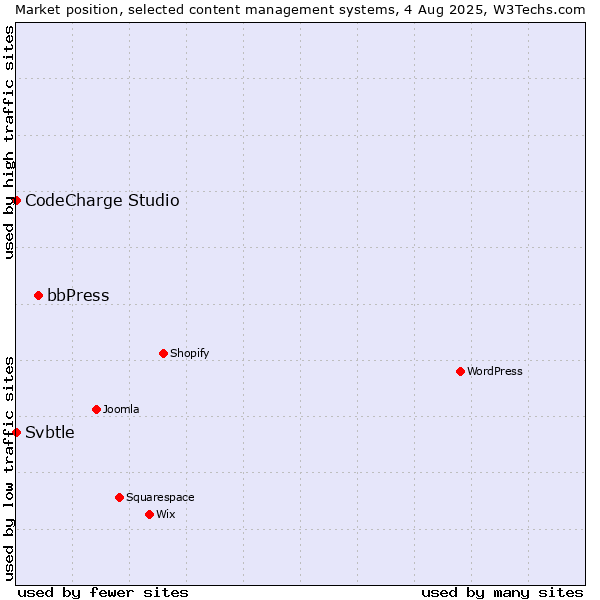Click 'used by low traffic sites' axis label

pyautogui.click(x=8, y=470)
